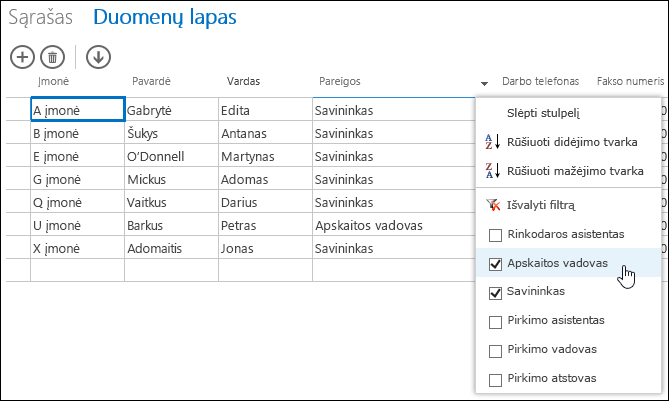This screenshot has height=401, width=669.
Task: Choose Slėpti stulpelį from the menu
Action: coord(543,113)
